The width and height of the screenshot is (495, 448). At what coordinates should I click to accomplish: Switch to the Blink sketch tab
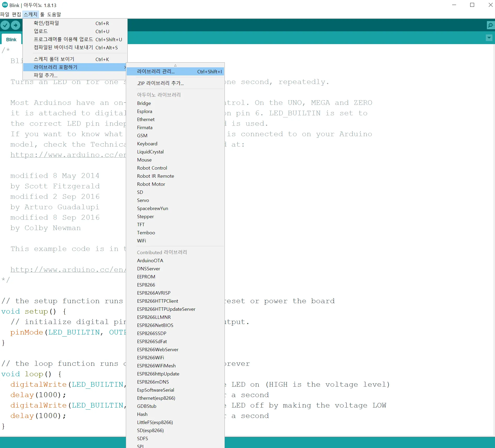click(11, 39)
